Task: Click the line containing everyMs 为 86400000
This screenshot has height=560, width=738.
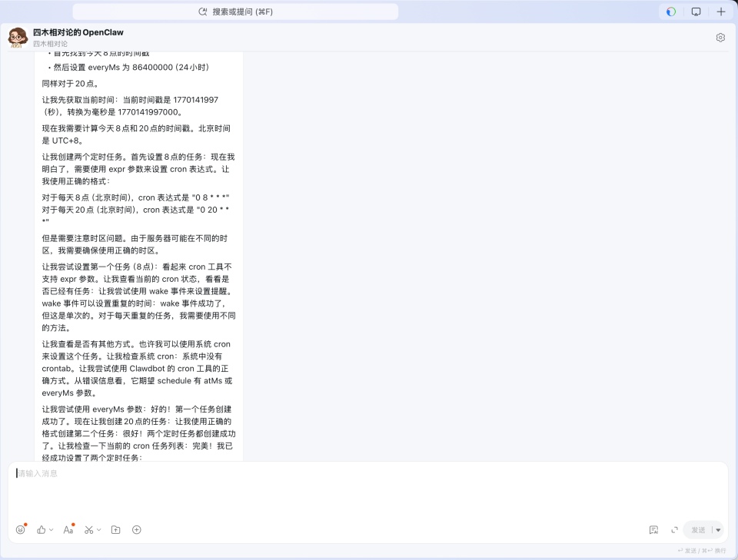Action: tap(131, 68)
